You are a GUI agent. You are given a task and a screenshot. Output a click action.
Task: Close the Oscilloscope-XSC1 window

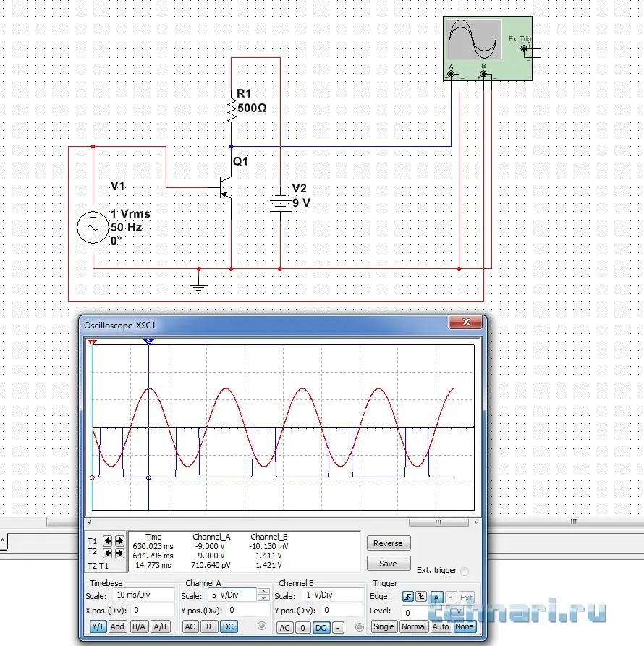click(466, 322)
